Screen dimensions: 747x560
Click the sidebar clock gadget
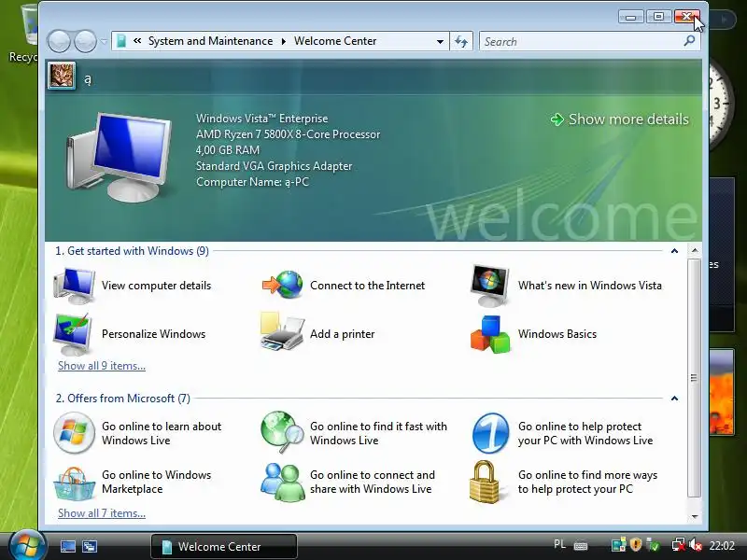click(x=720, y=105)
